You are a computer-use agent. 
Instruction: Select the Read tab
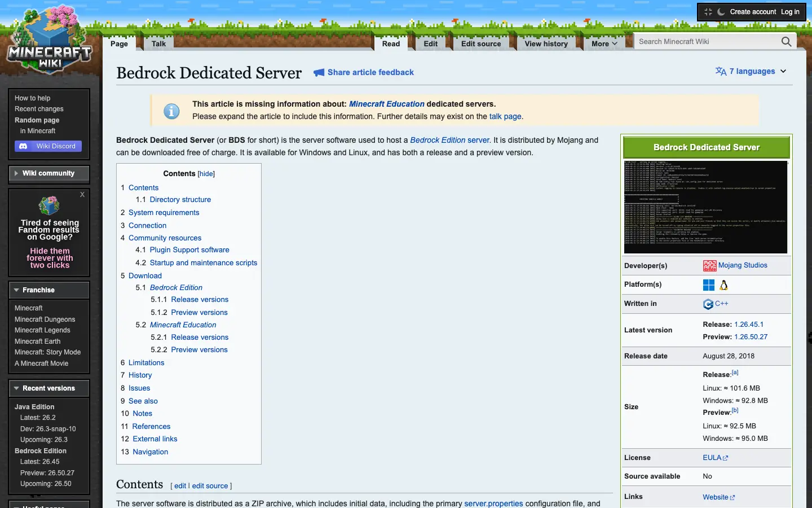pyautogui.click(x=391, y=43)
